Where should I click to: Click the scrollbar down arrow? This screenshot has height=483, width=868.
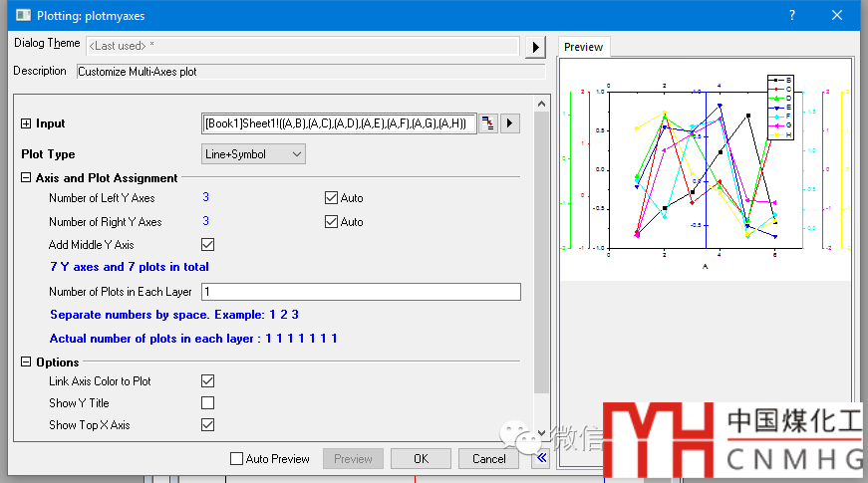point(541,433)
